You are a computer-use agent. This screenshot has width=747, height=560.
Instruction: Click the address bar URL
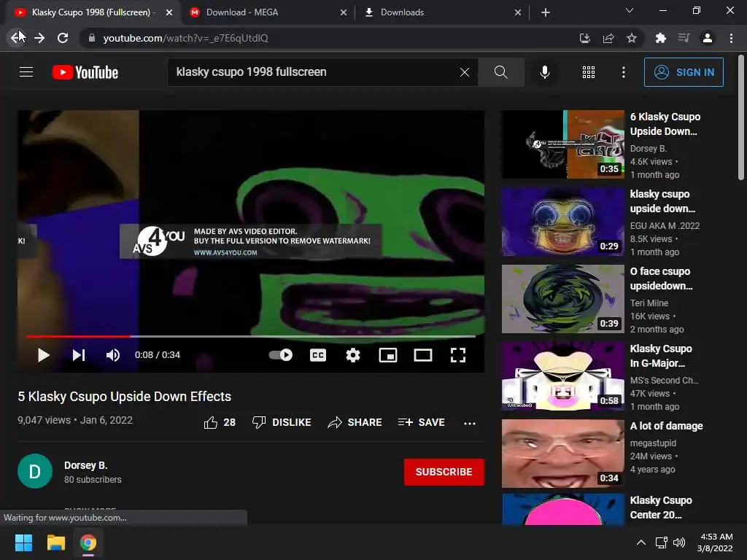tap(186, 38)
